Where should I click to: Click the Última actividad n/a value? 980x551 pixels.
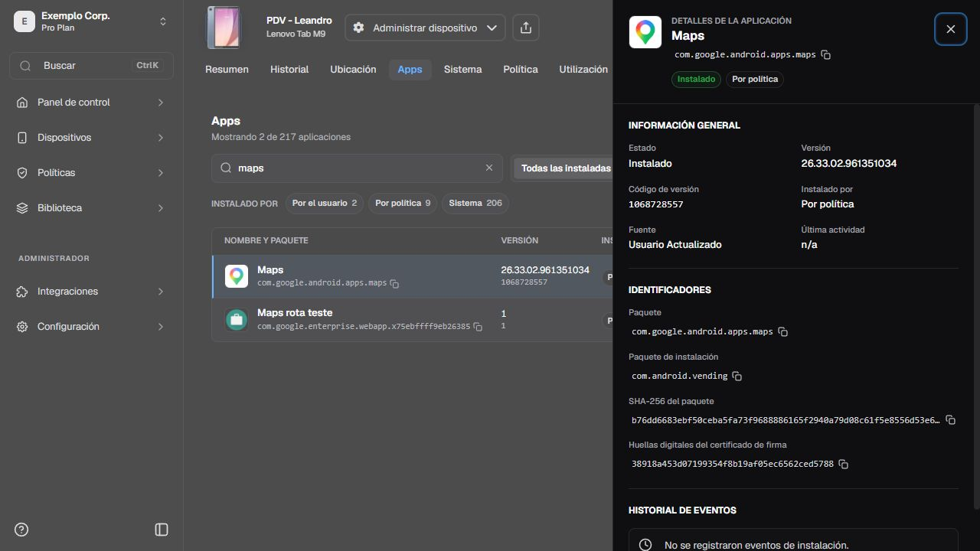(808, 245)
